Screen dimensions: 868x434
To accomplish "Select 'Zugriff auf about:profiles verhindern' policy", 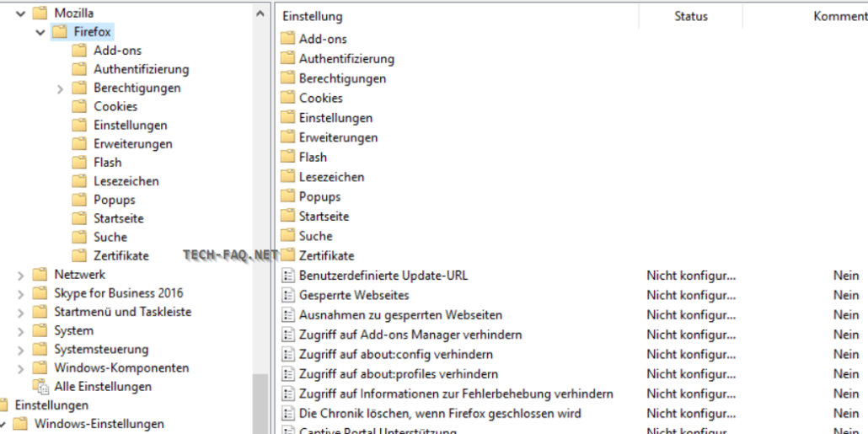I will pyautogui.click(x=399, y=374).
